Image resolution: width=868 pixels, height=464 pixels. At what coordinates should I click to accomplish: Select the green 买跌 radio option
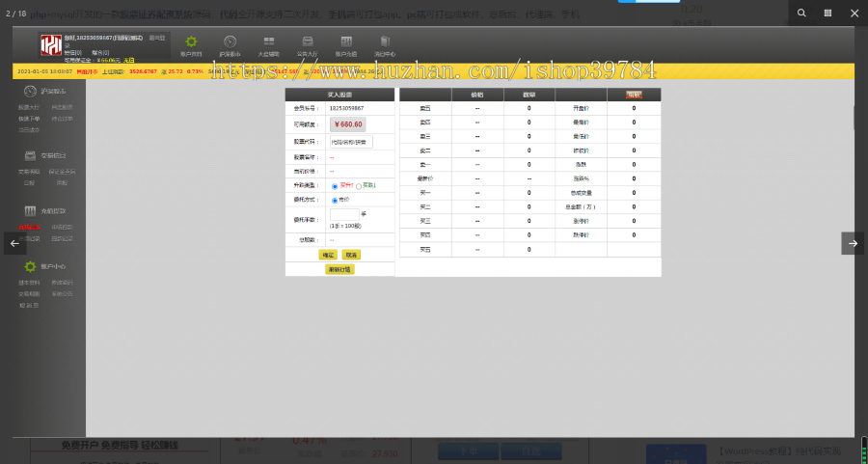pos(359,186)
